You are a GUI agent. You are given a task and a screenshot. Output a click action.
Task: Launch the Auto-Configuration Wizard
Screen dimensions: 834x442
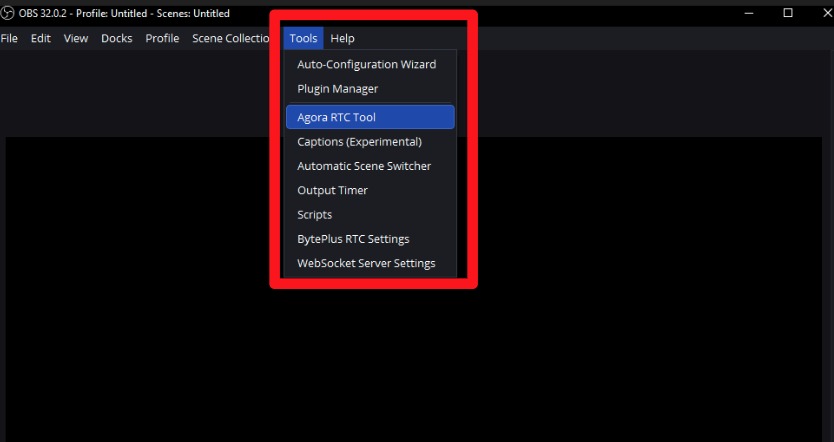tap(370, 64)
